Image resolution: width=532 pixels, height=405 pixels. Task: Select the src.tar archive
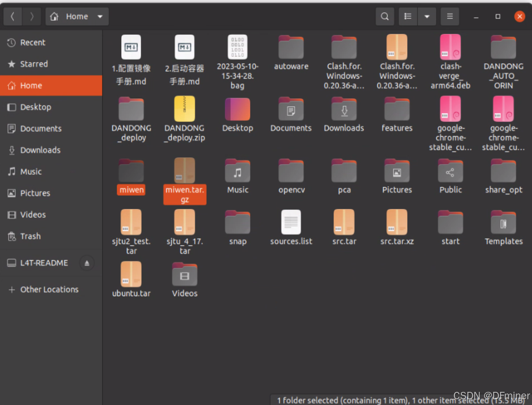click(x=344, y=228)
